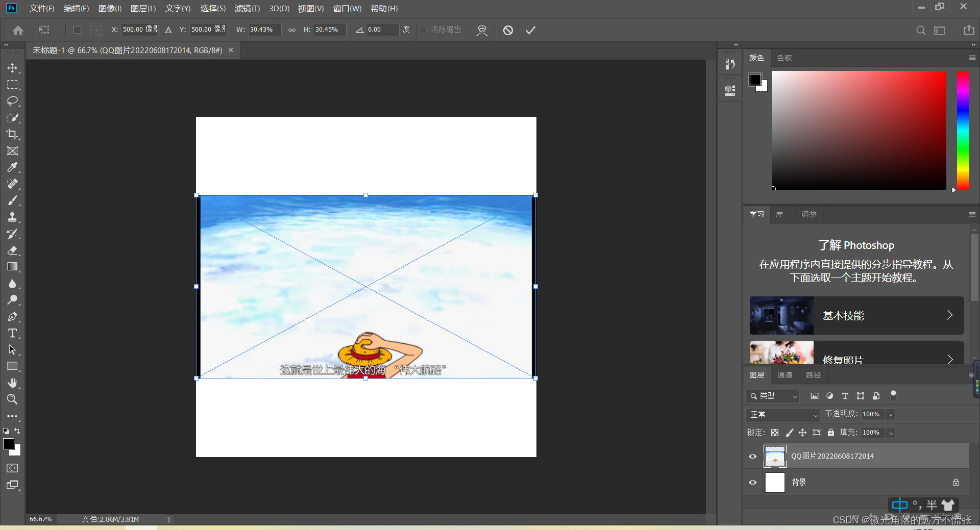This screenshot has width=980, height=530.
Task: Select the Crop tool
Action: click(x=12, y=134)
